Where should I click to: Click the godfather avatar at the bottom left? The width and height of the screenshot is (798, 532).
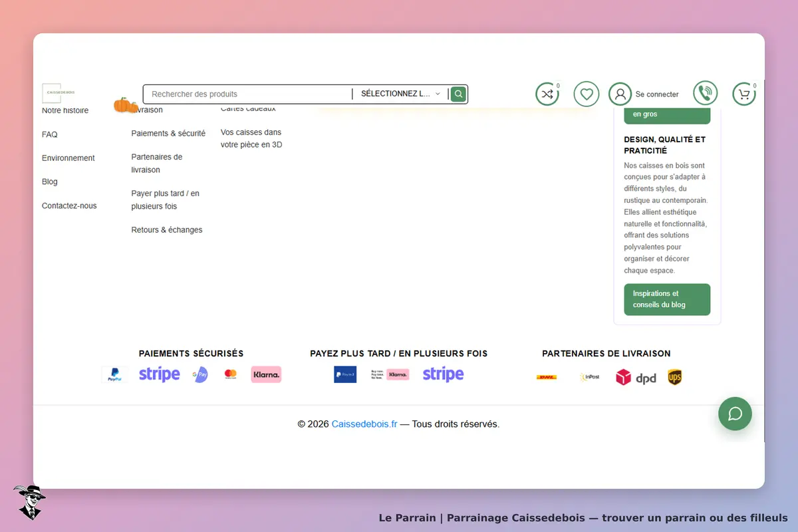click(29, 502)
